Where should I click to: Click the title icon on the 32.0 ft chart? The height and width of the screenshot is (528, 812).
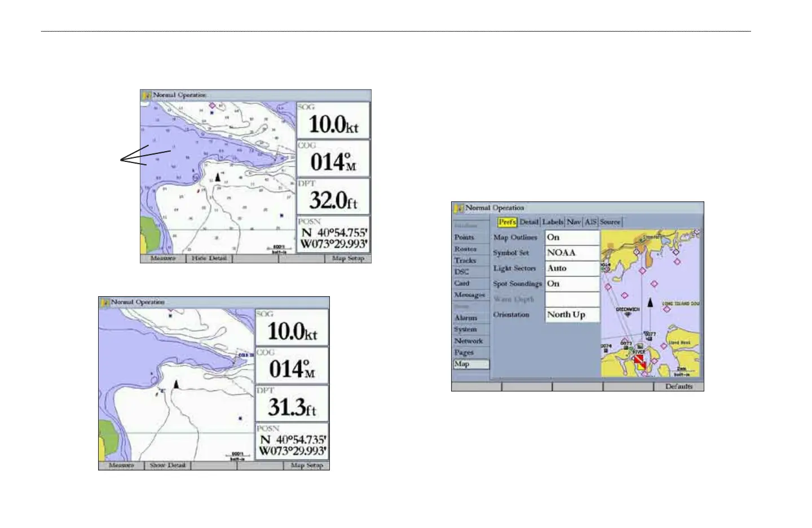[x=147, y=95]
